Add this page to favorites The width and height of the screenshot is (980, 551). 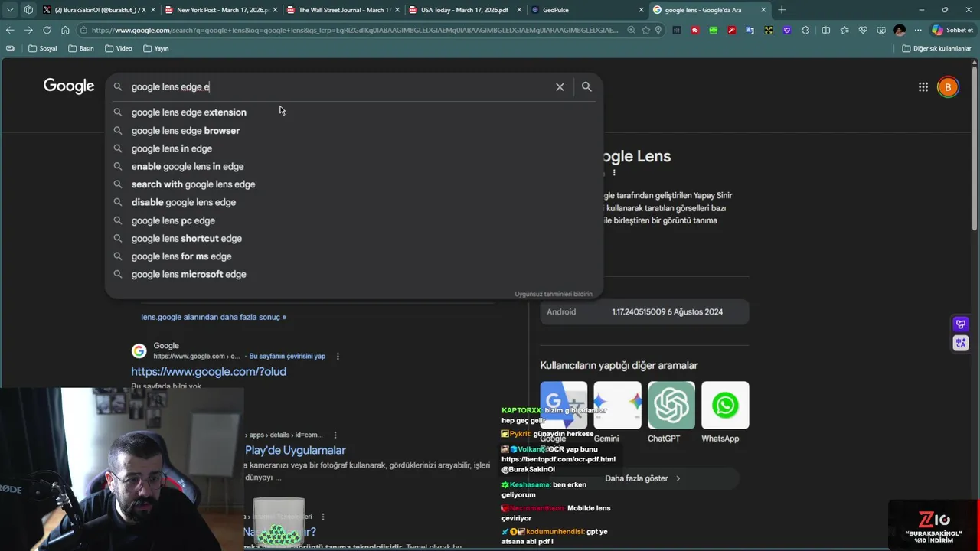645,31
